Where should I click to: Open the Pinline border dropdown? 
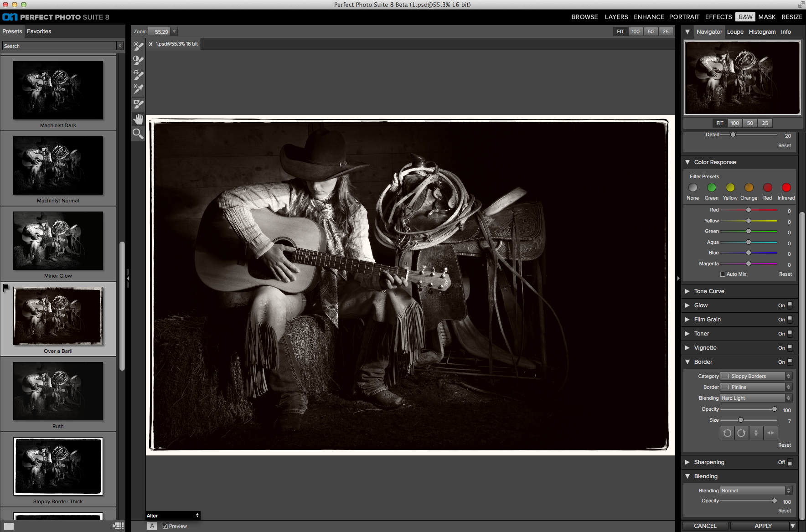(756, 387)
